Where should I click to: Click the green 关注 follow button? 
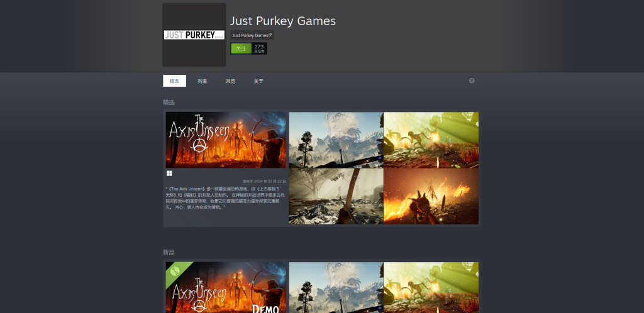point(241,48)
